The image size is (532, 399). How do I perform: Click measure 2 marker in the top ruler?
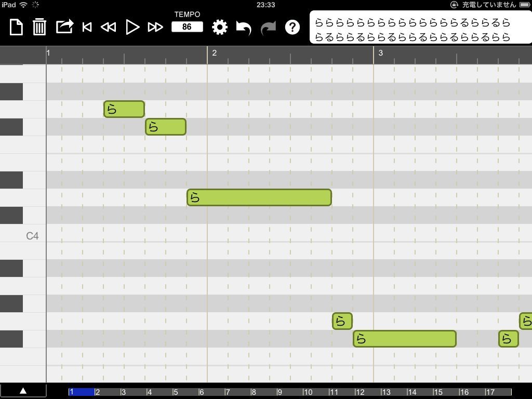coord(215,53)
